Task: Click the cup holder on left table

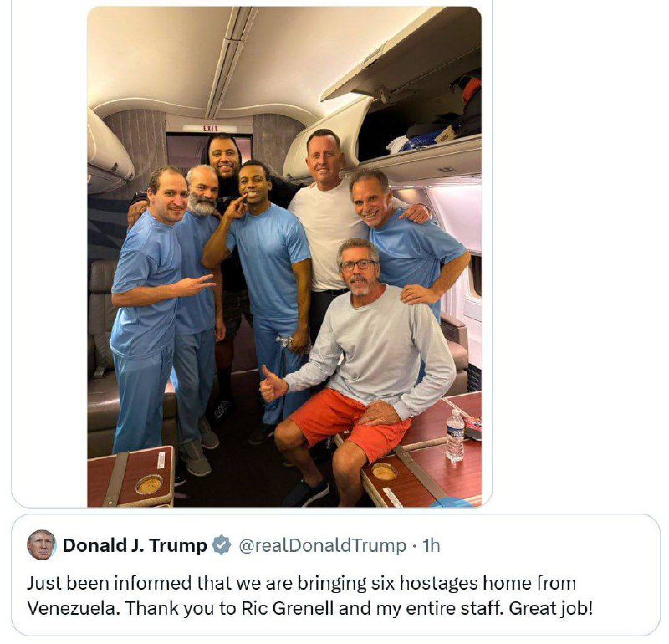Action: pos(149,484)
